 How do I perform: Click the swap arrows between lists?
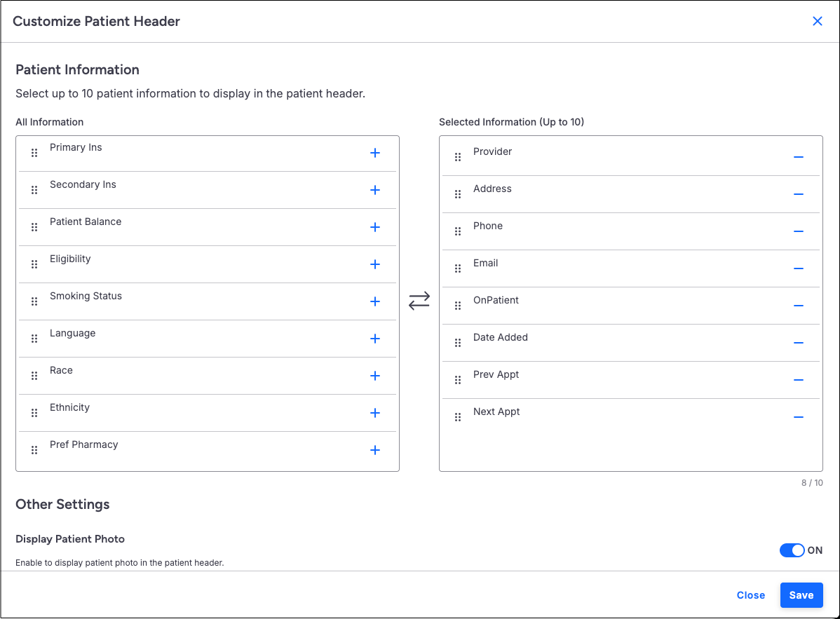[x=419, y=301]
